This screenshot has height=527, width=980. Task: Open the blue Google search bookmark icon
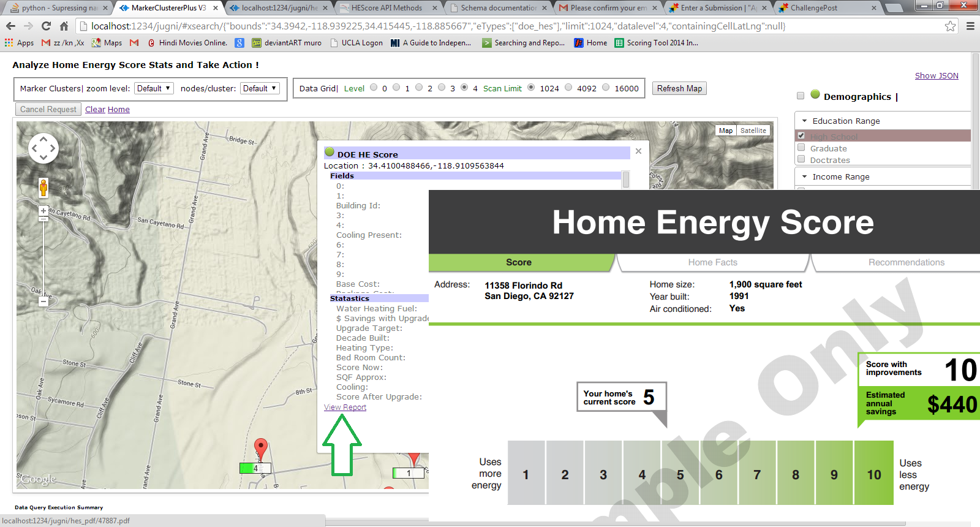click(x=239, y=43)
